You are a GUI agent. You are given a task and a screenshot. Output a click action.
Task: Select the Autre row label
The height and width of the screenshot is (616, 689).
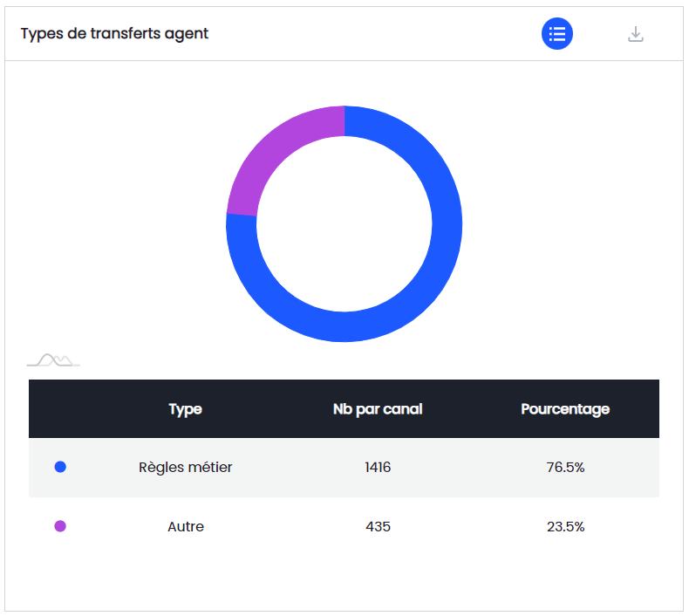pos(185,526)
